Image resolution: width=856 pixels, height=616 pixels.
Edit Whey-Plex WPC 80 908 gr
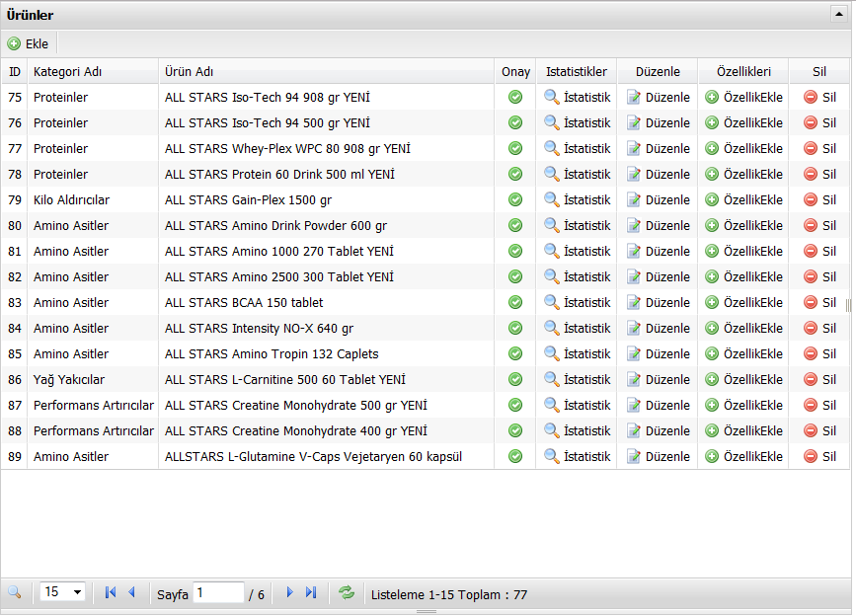(x=659, y=148)
